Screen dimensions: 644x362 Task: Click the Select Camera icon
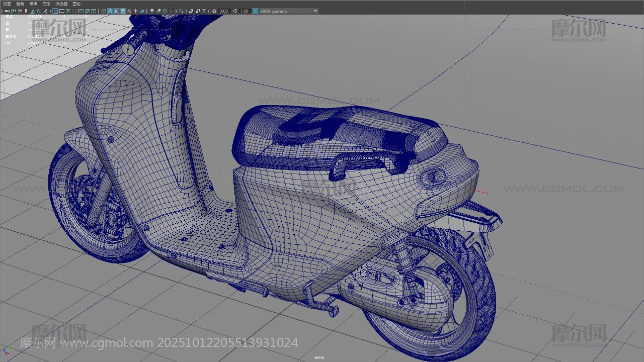tap(7, 11)
